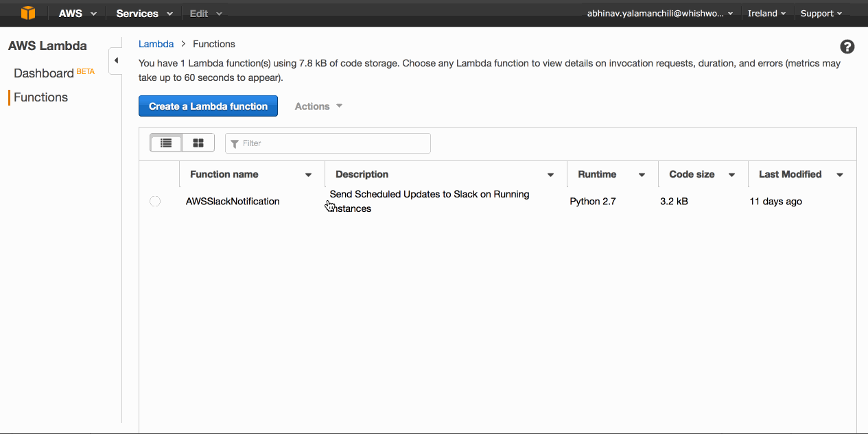The width and height of the screenshot is (868, 434).
Task: Click the 11 days ago cell
Action: point(775,202)
